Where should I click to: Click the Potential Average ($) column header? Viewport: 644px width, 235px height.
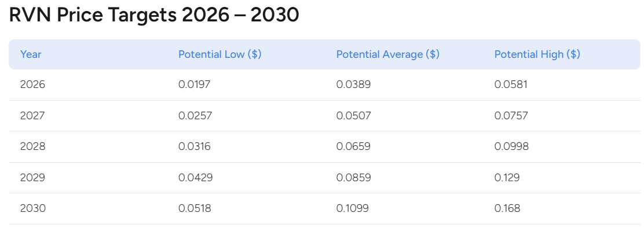(x=387, y=54)
